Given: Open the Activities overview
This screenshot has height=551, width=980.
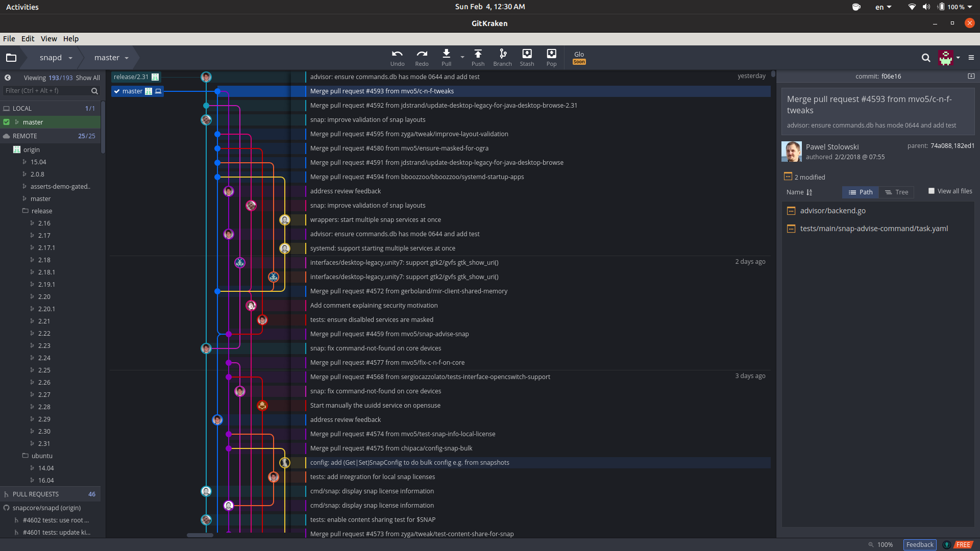Looking at the screenshot, I should pyautogui.click(x=22, y=7).
